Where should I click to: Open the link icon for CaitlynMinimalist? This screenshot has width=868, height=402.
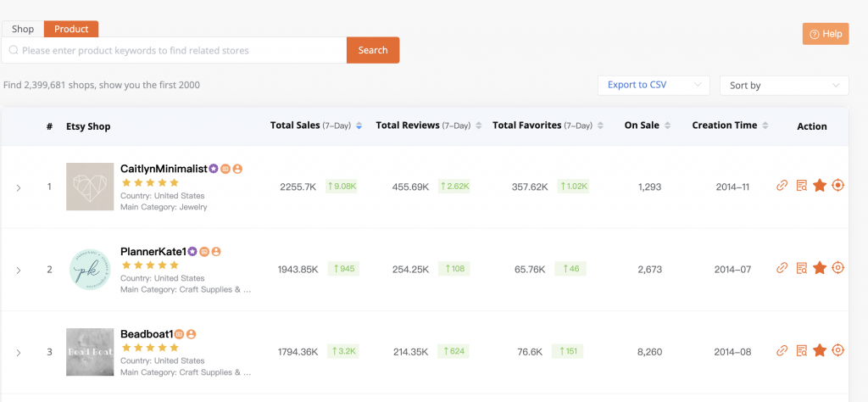pos(782,186)
